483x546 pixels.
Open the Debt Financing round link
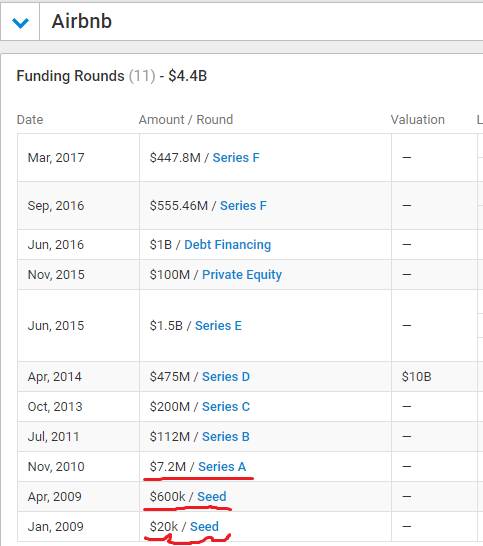(x=227, y=245)
